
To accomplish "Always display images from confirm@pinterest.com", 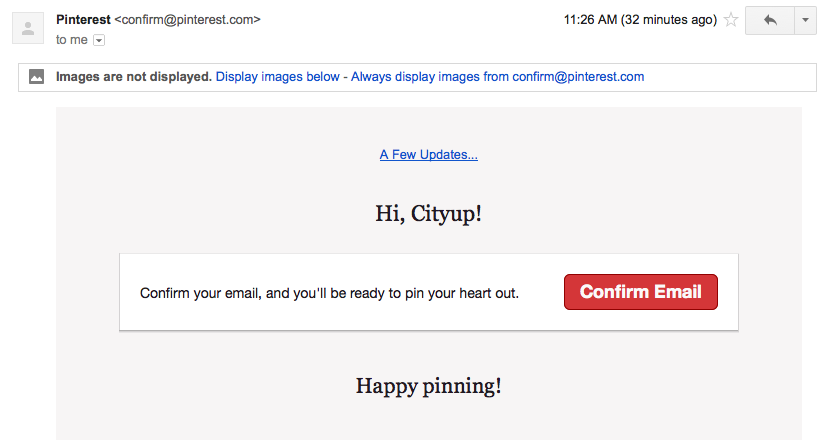I will click(497, 77).
